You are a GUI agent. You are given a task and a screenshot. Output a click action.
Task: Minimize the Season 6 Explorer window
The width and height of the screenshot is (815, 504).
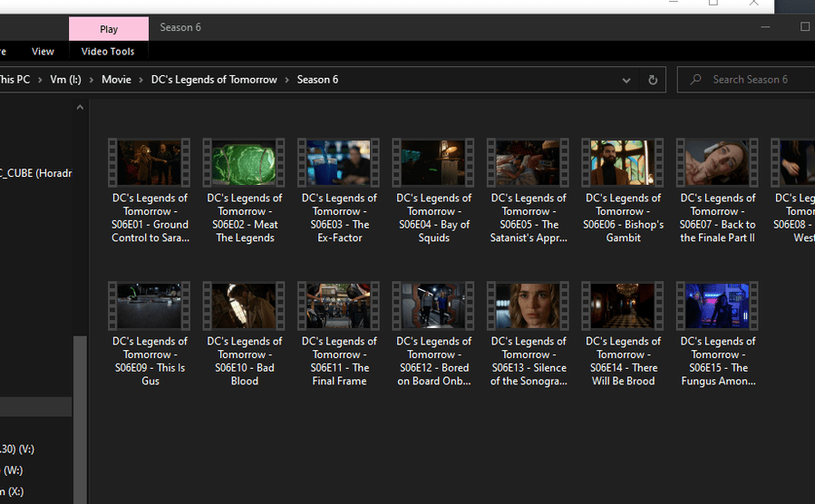click(x=765, y=27)
